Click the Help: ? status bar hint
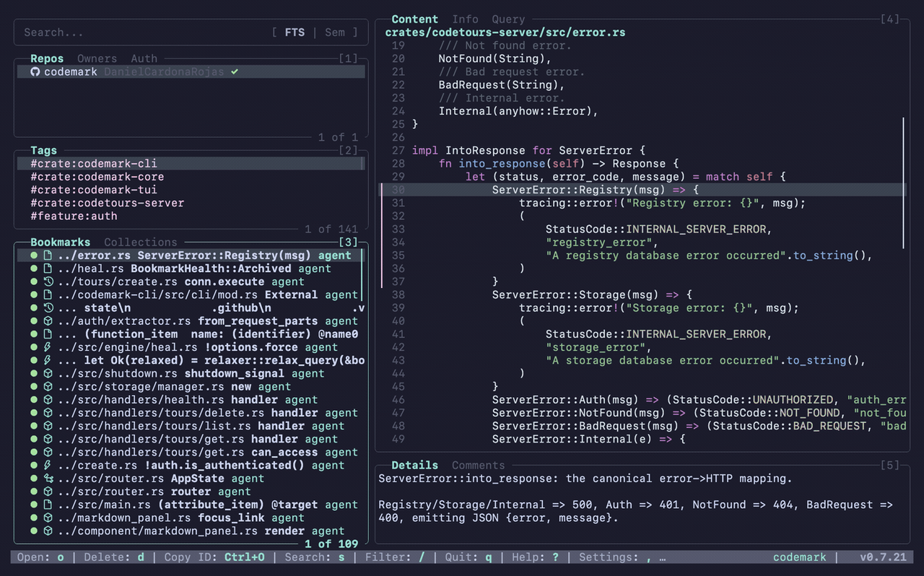The image size is (924, 576). point(535,557)
